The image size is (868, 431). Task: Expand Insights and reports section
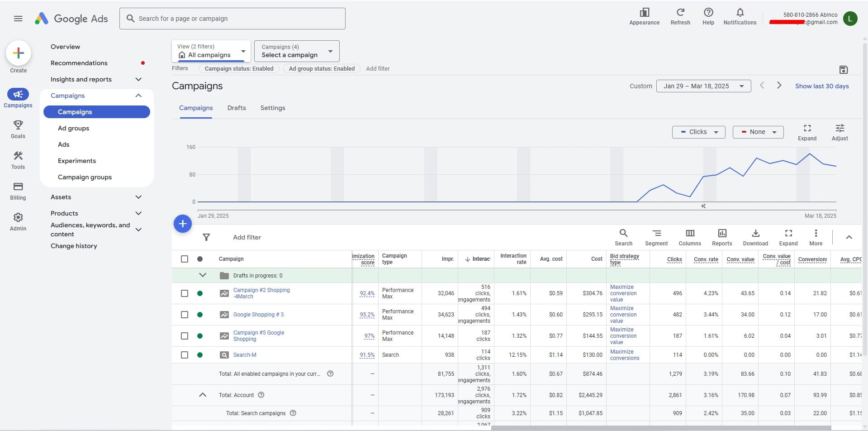coord(138,79)
